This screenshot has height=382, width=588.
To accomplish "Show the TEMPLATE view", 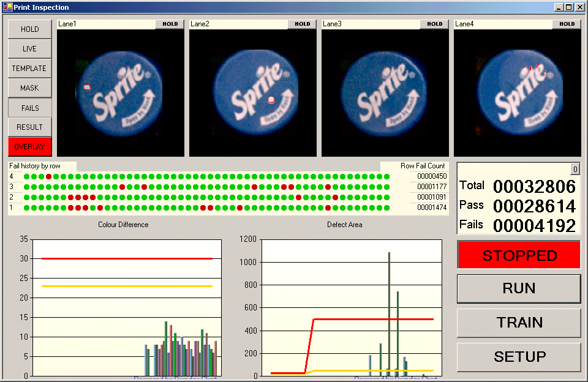I will (x=30, y=69).
